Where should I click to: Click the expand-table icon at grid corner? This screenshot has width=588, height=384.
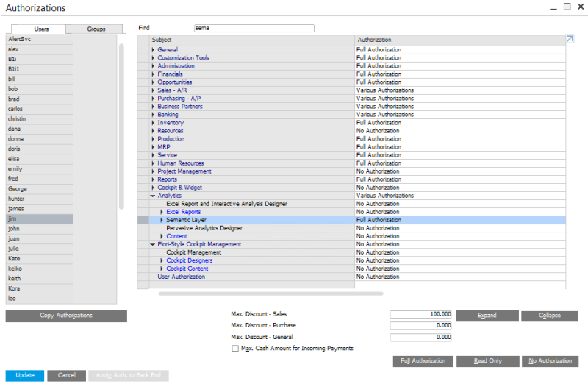pyautogui.click(x=570, y=39)
